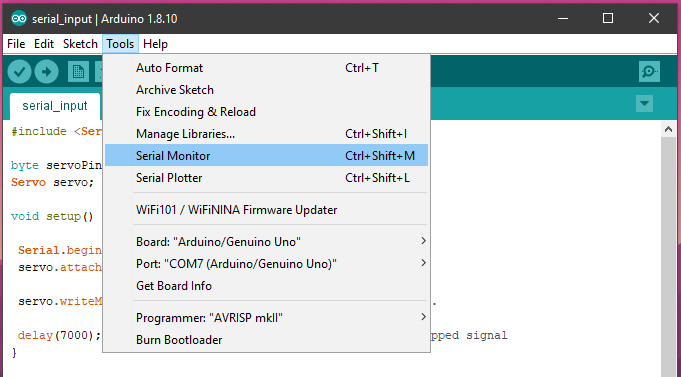The width and height of the screenshot is (681, 377).
Task: Open Manage Libraries menu entry
Action: 266,134
